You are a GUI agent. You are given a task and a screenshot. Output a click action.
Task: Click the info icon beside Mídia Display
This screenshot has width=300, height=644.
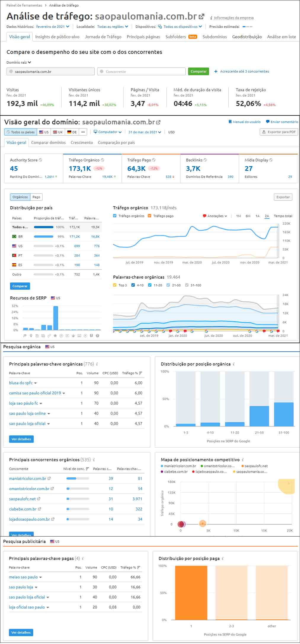(x=271, y=160)
